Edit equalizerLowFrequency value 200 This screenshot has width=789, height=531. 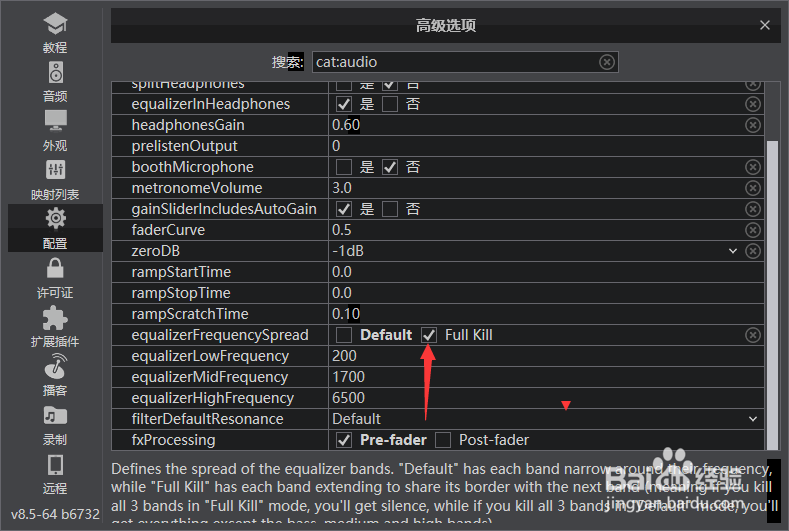[x=344, y=356]
